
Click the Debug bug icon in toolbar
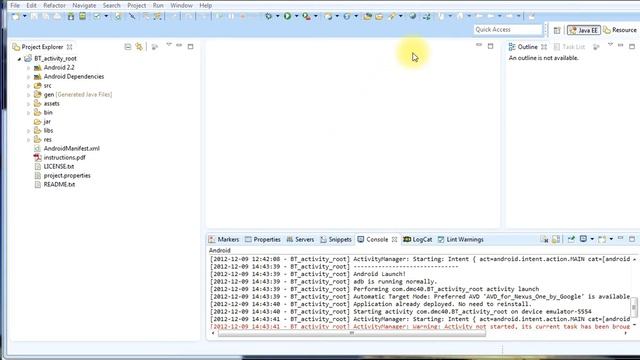(x=268, y=16)
